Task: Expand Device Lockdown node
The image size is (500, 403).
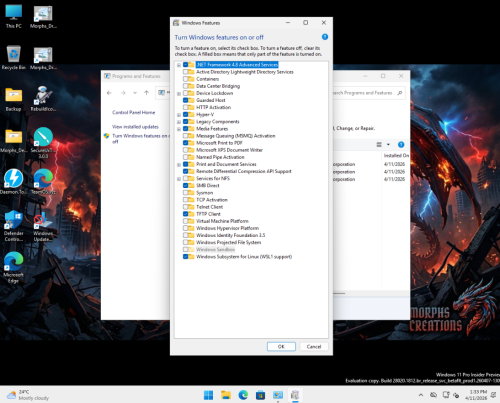Action: click(179, 93)
